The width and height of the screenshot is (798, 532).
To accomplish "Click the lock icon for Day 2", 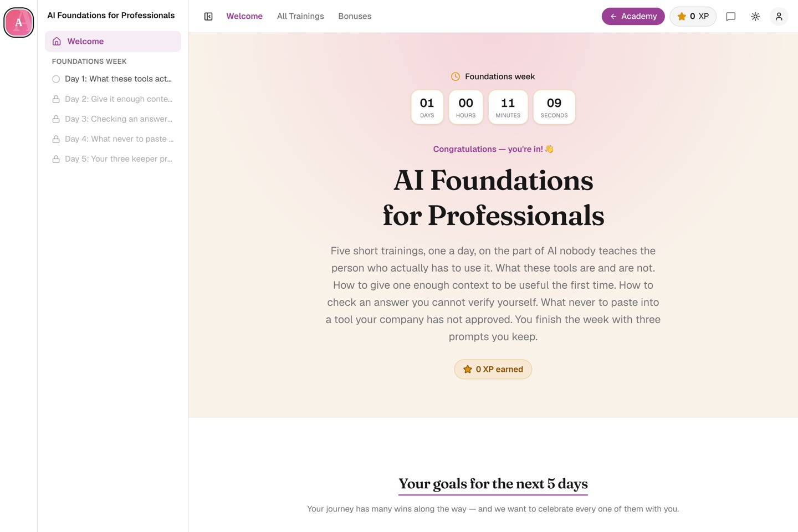I will [56, 99].
